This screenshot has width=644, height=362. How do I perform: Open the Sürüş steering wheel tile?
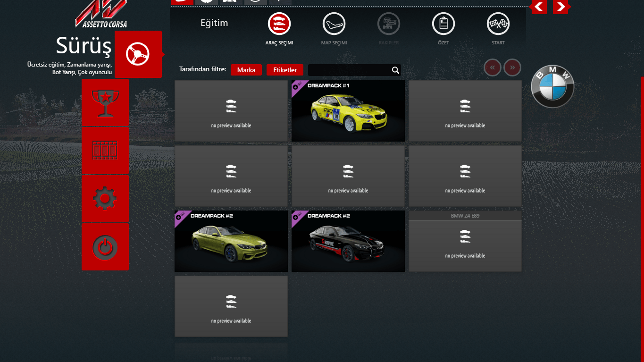(x=138, y=54)
